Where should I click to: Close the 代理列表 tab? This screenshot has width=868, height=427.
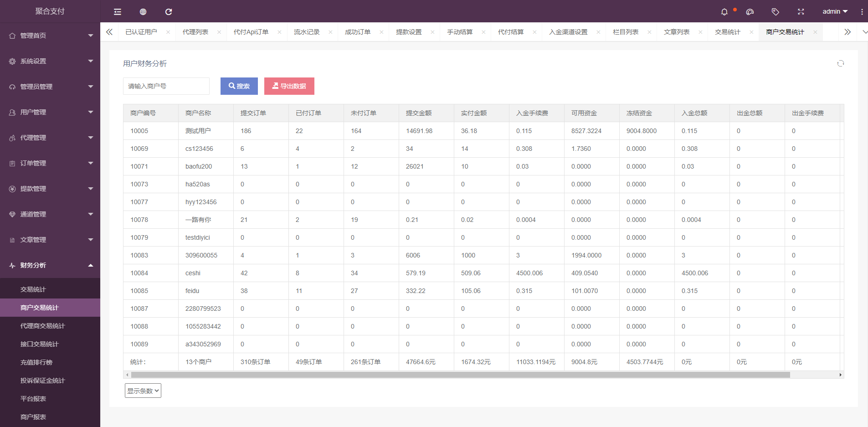219,32
